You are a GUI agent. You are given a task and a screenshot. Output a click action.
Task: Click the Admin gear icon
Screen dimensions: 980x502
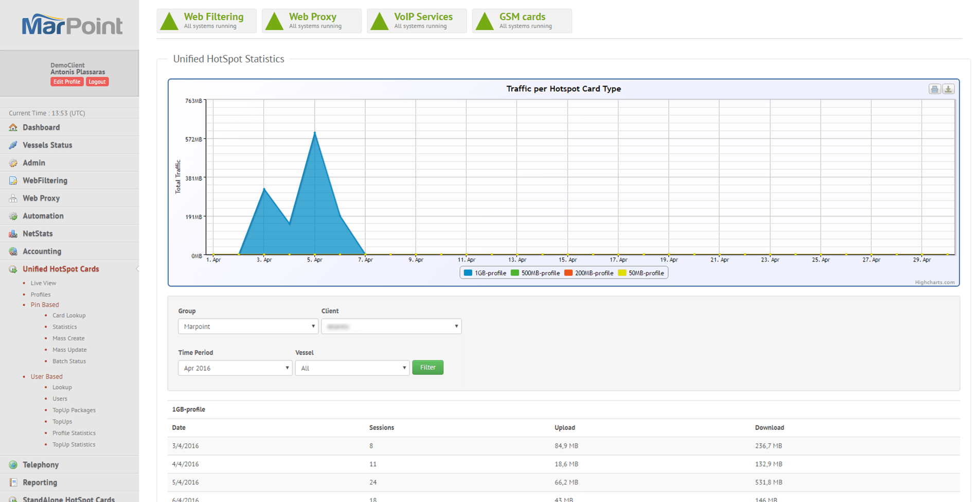(x=13, y=163)
